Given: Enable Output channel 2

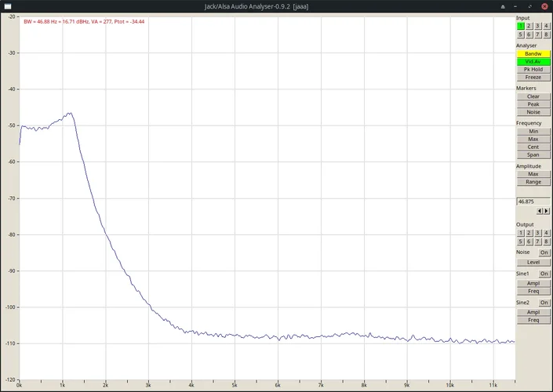Looking at the screenshot, I should [529, 233].
